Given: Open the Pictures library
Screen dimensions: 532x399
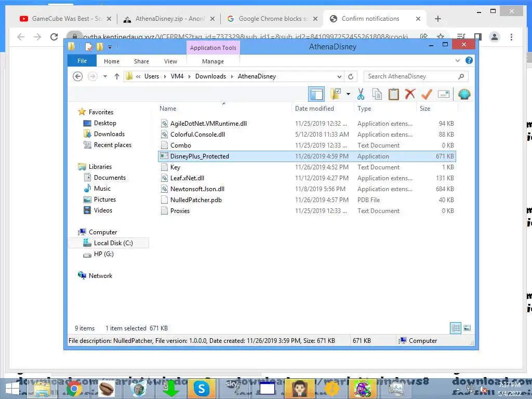Looking at the screenshot, I should tap(104, 199).
